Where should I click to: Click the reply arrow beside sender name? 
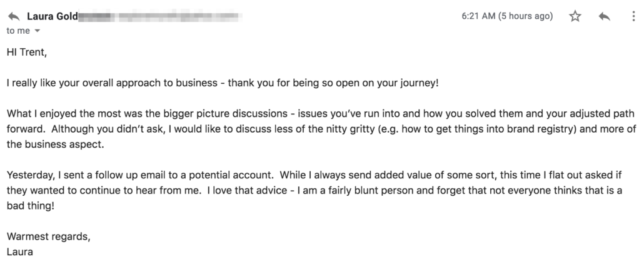tap(14, 16)
